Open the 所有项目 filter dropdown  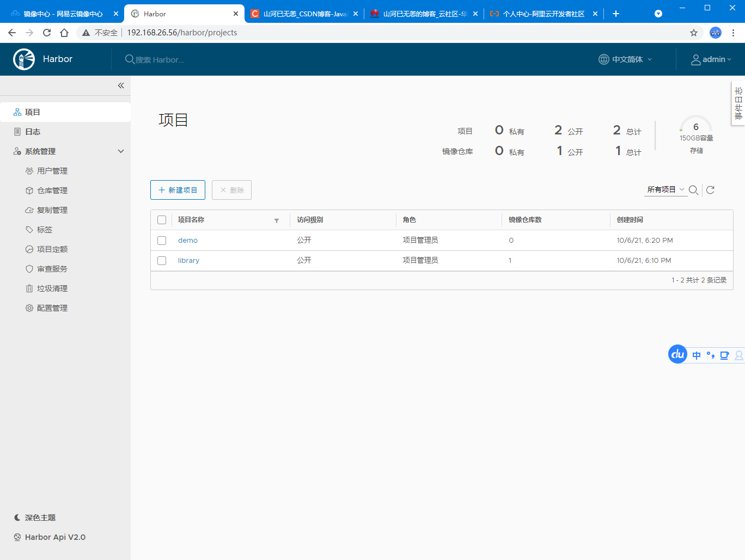665,189
